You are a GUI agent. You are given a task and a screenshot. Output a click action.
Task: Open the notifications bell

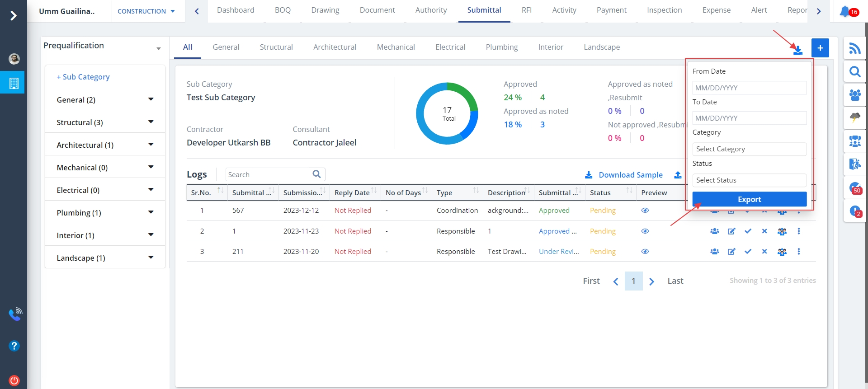[845, 11]
